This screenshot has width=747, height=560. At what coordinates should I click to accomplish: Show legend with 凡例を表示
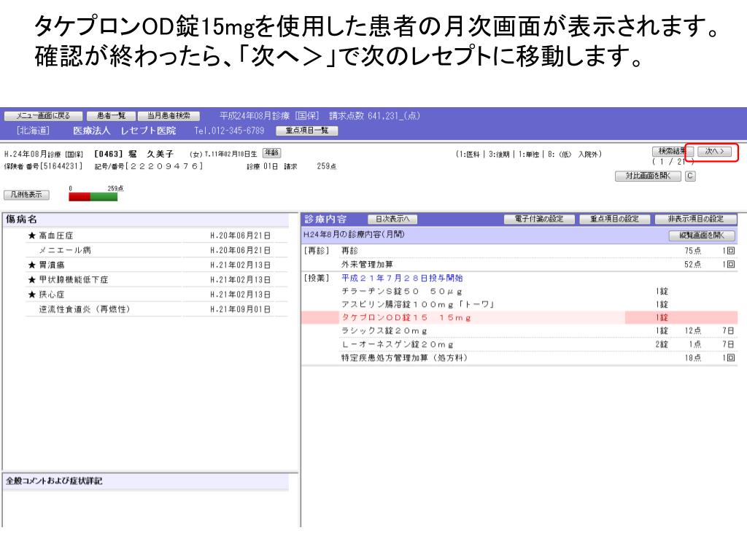[26, 195]
